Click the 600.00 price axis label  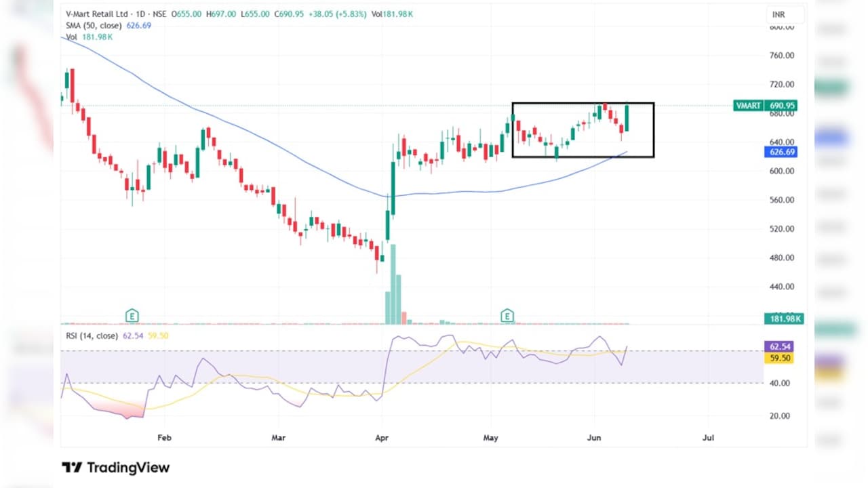point(783,171)
